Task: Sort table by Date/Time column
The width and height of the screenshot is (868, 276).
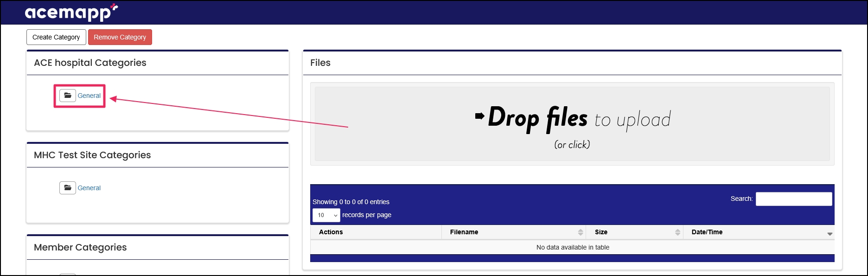Action: click(x=759, y=232)
